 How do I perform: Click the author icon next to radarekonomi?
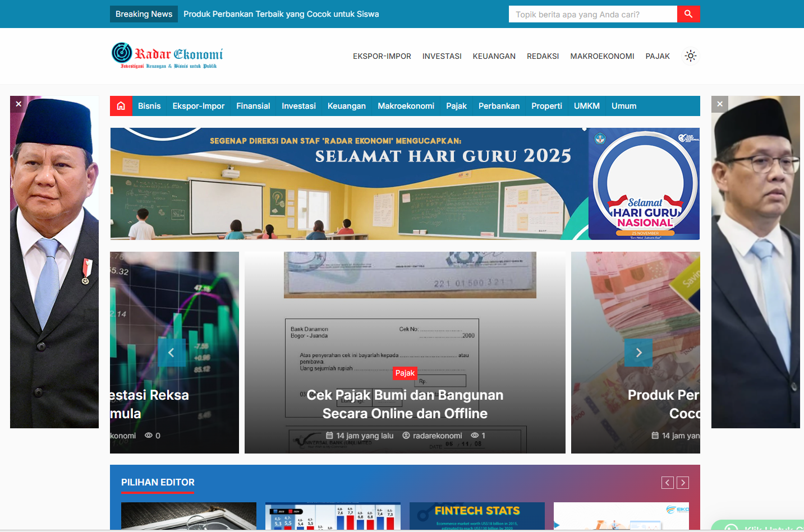pyautogui.click(x=406, y=435)
